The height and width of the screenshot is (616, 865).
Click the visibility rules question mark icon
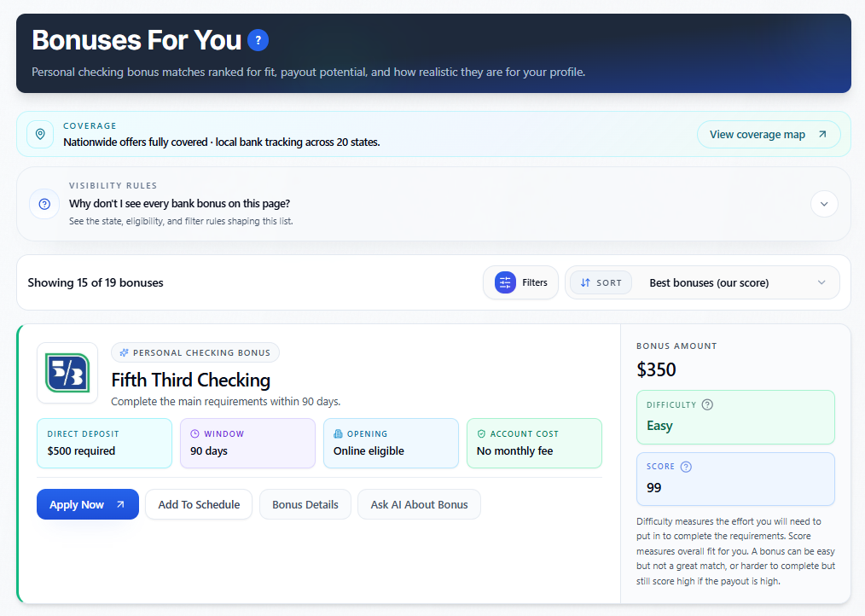click(44, 204)
